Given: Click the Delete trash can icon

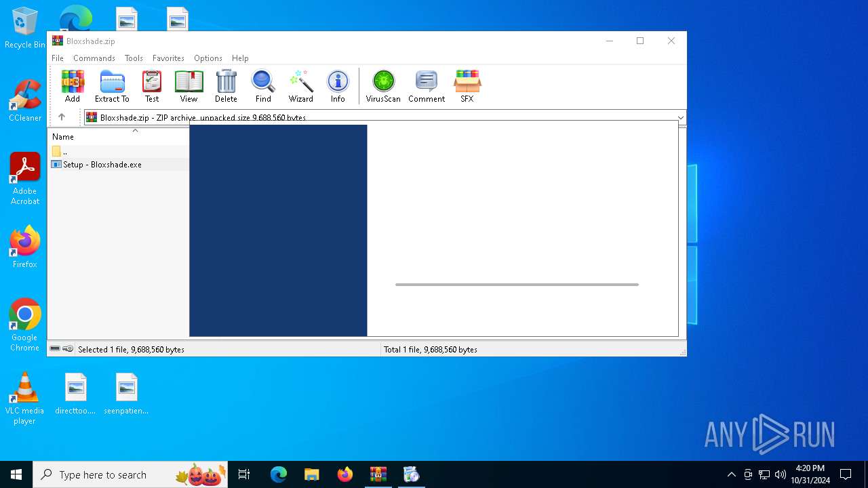Looking at the screenshot, I should [x=226, y=86].
